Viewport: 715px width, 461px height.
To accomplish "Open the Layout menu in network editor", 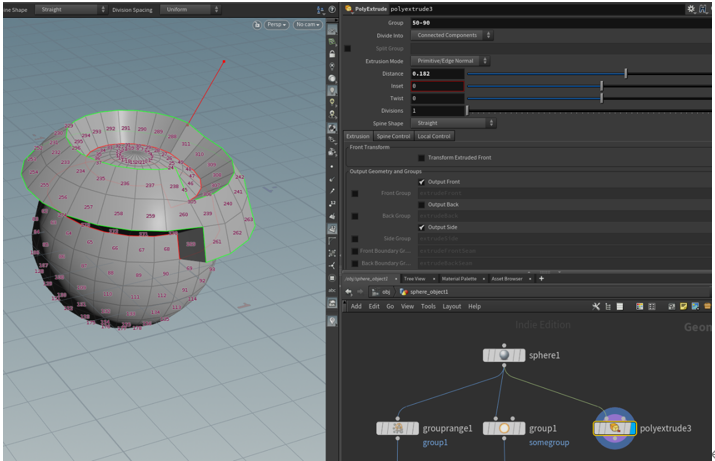I will [452, 306].
